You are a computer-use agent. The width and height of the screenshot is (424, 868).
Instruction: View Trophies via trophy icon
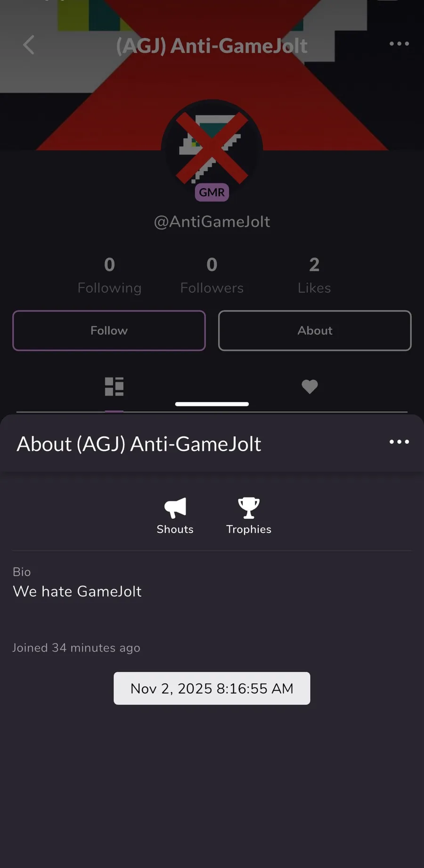pos(249,508)
